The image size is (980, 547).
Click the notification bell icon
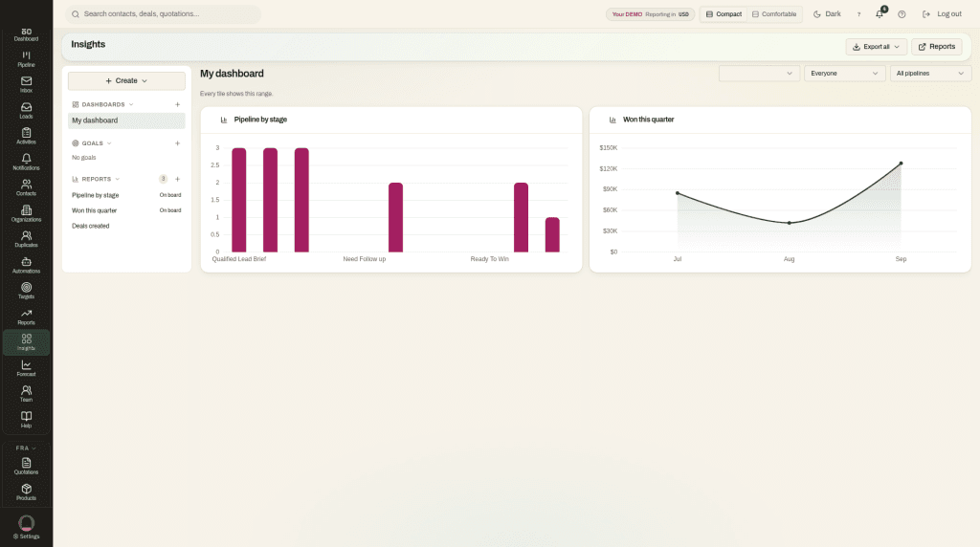pos(880,13)
